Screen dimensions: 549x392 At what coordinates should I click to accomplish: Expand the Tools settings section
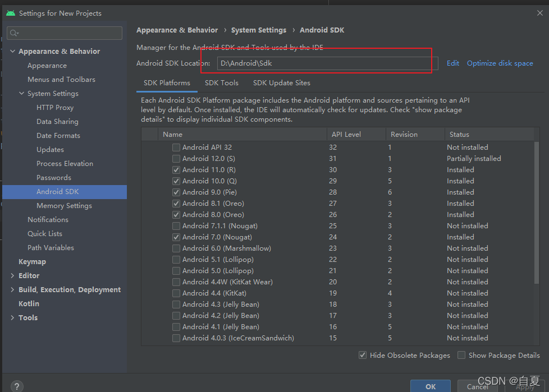coord(12,317)
